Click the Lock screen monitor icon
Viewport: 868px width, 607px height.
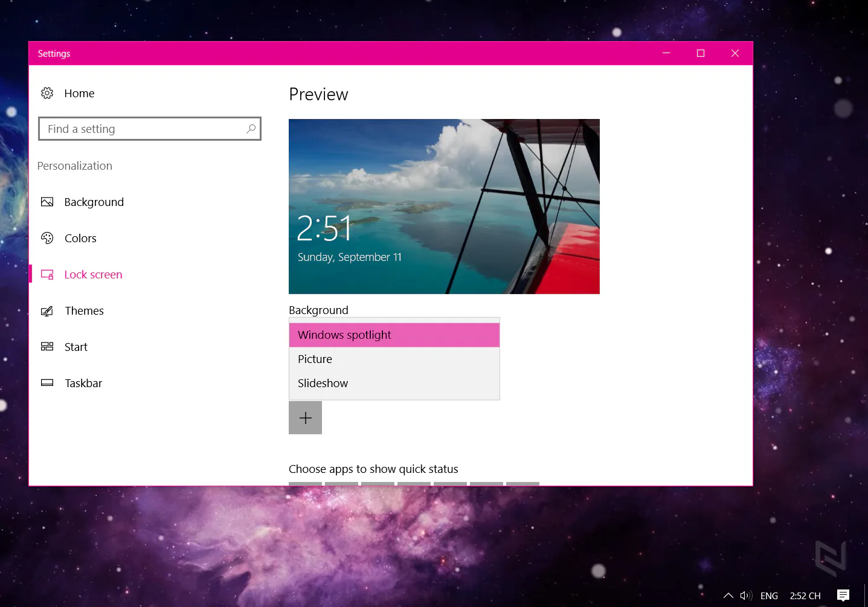(x=47, y=274)
